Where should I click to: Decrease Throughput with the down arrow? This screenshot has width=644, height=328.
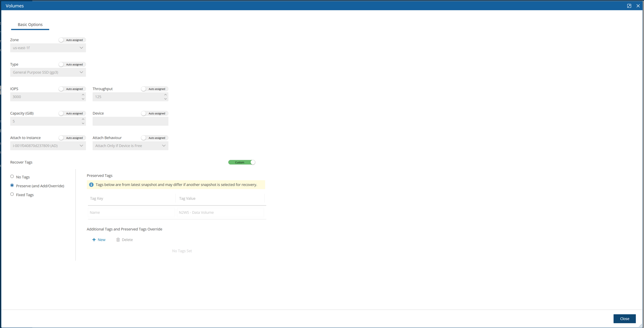pos(165,99)
